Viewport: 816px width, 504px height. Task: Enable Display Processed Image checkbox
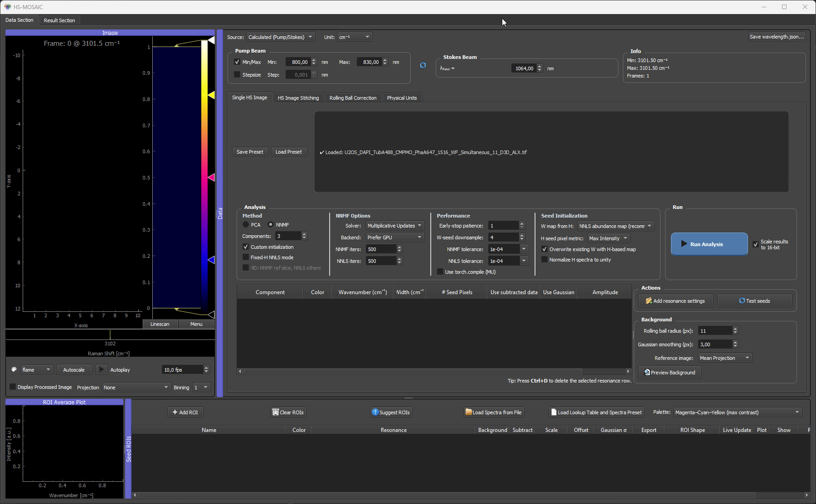point(13,387)
